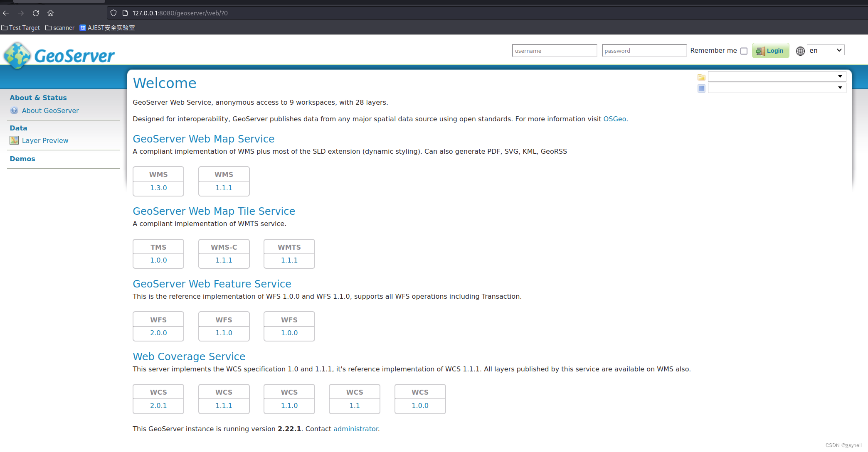Click the Welcome page title
The width and height of the screenshot is (868, 452).
[x=165, y=83]
